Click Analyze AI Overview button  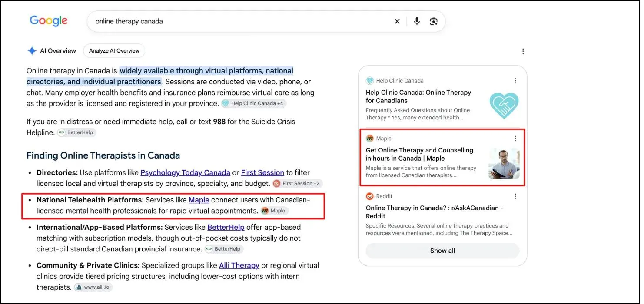(x=114, y=51)
